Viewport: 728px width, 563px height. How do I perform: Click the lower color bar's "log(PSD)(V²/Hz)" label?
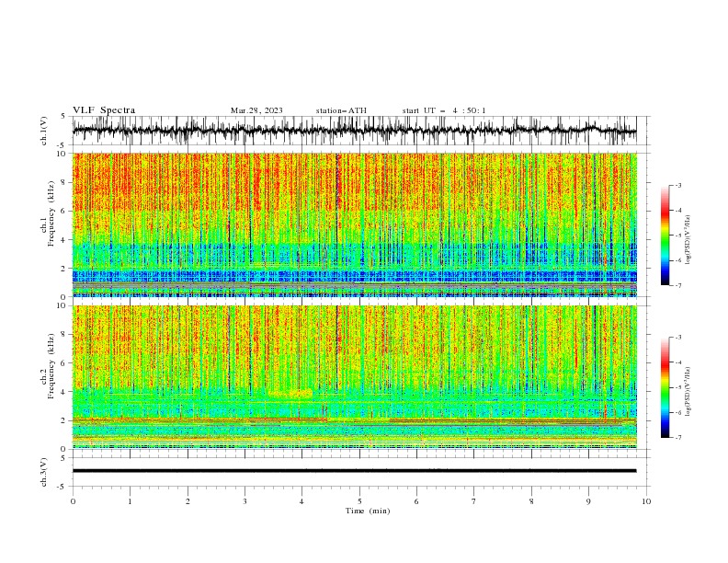(x=688, y=391)
